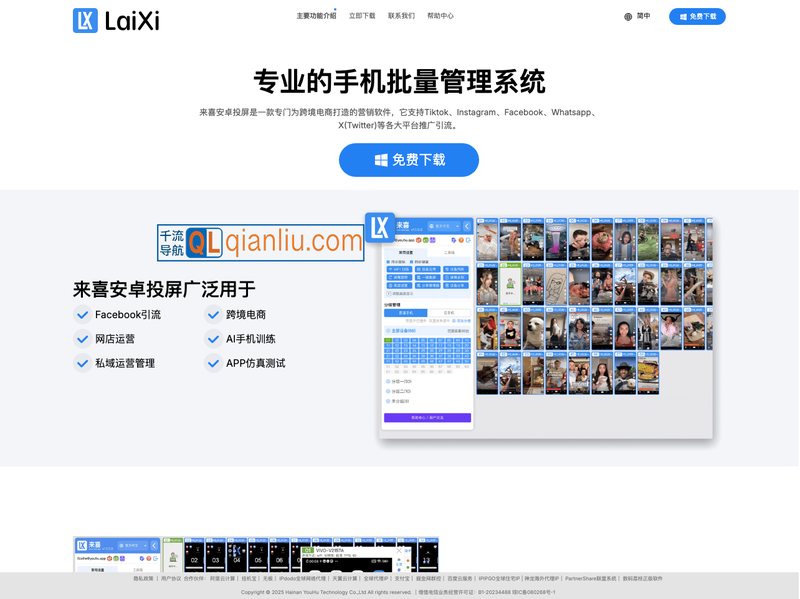Click the QL qianliu.com watermark logo
The width and height of the screenshot is (800, 599).
[x=261, y=240]
